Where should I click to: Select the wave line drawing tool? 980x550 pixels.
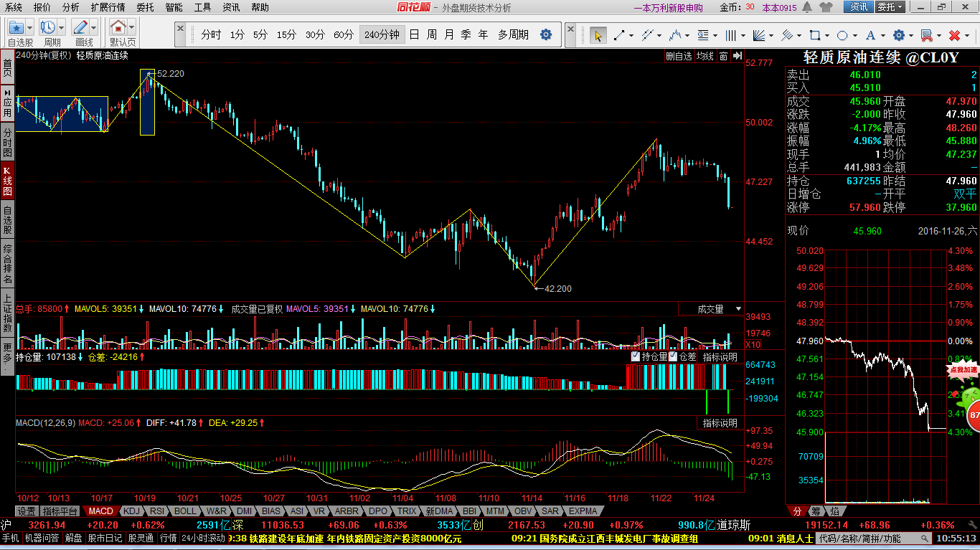pyautogui.click(x=674, y=35)
